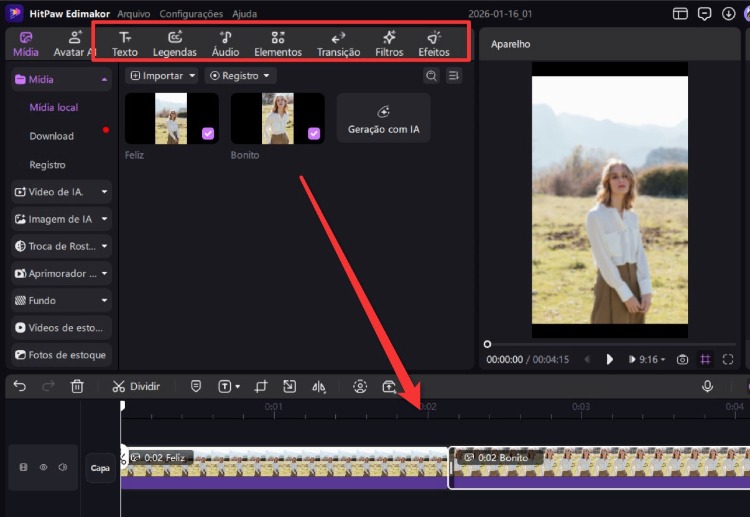Click the trash delete icon
Image resolution: width=750 pixels, height=517 pixels.
tap(77, 386)
